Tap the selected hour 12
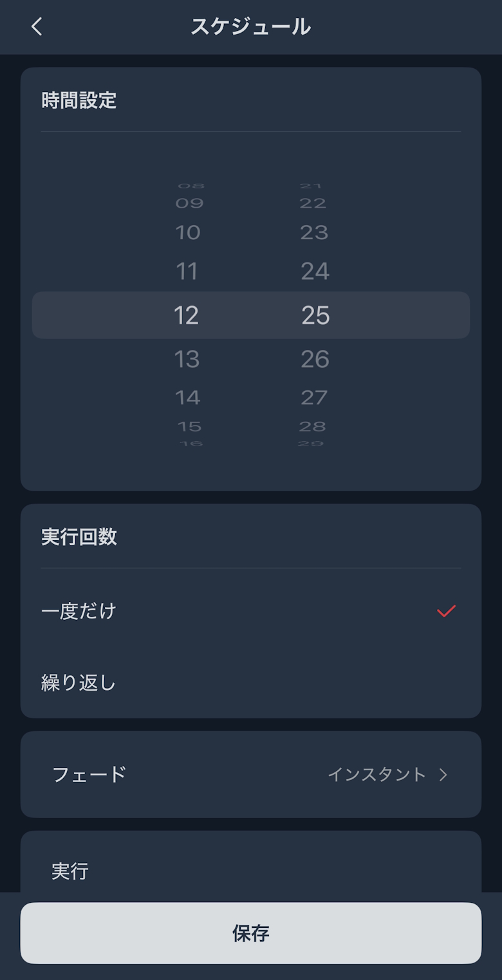 click(x=187, y=315)
